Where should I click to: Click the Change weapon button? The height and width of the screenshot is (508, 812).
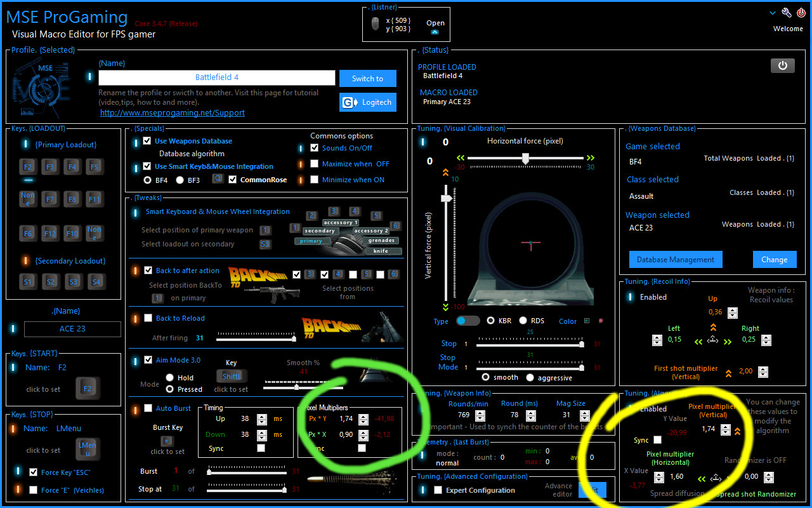tap(775, 259)
